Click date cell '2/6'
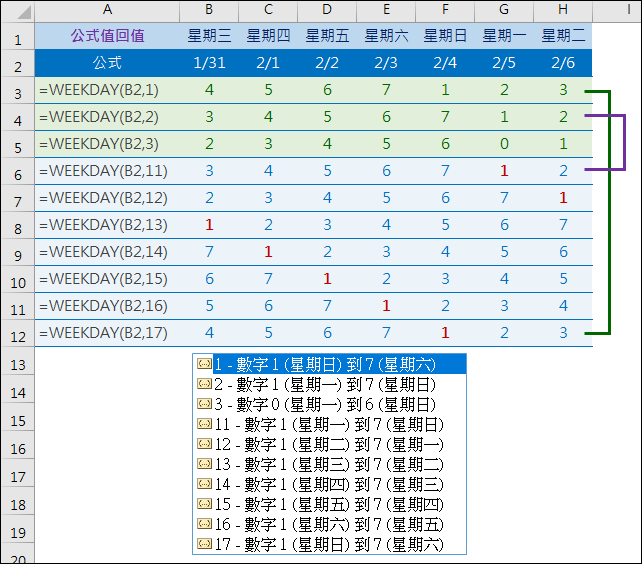The width and height of the screenshot is (642, 564). click(x=563, y=63)
